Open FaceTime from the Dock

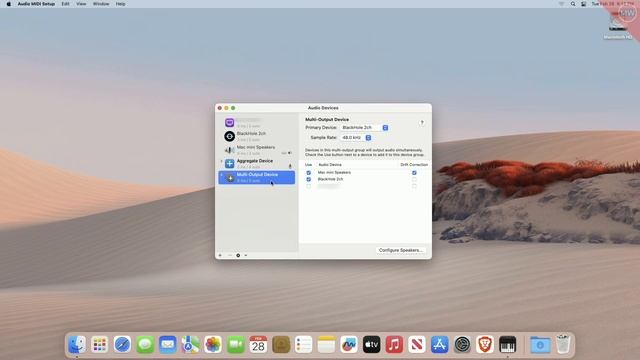(x=236, y=344)
